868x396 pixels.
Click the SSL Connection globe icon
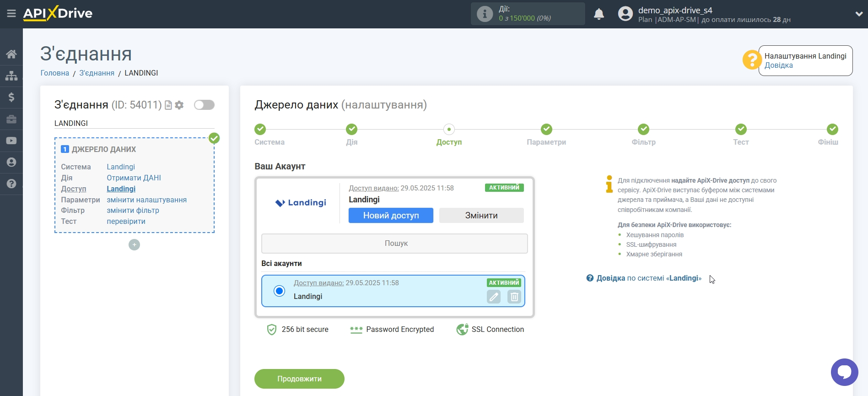(462, 330)
